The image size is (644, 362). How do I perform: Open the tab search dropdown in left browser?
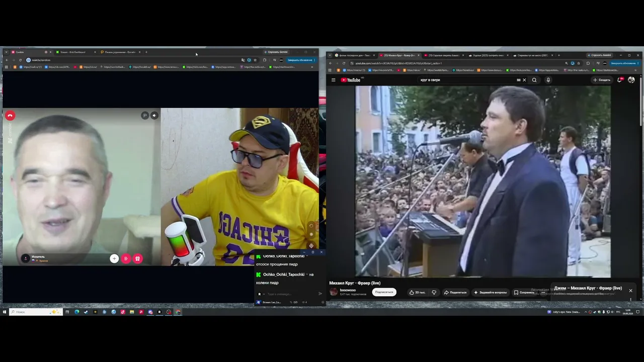pyautogui.click(x=6, y=52)
